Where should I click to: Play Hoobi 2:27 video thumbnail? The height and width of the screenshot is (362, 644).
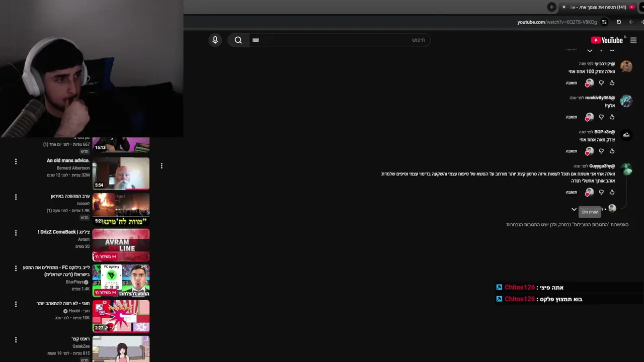tap(121, 316)
